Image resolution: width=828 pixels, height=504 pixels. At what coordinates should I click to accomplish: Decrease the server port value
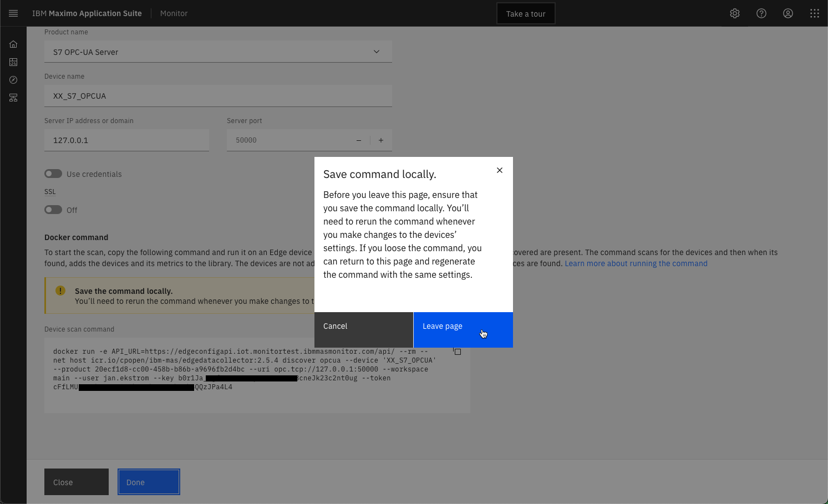pyautogui.click(x=359, y=140)
